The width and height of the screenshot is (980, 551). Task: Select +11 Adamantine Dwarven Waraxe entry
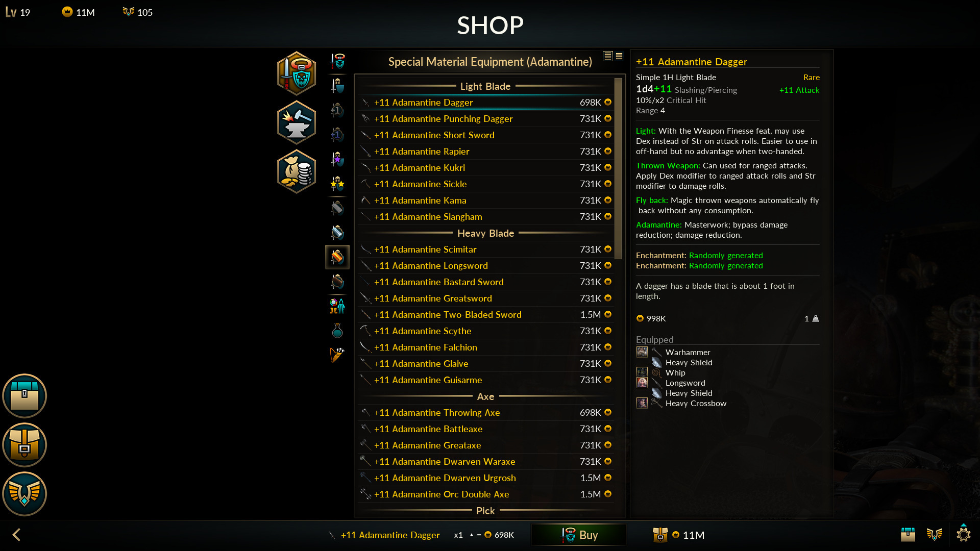click(485, 462)
